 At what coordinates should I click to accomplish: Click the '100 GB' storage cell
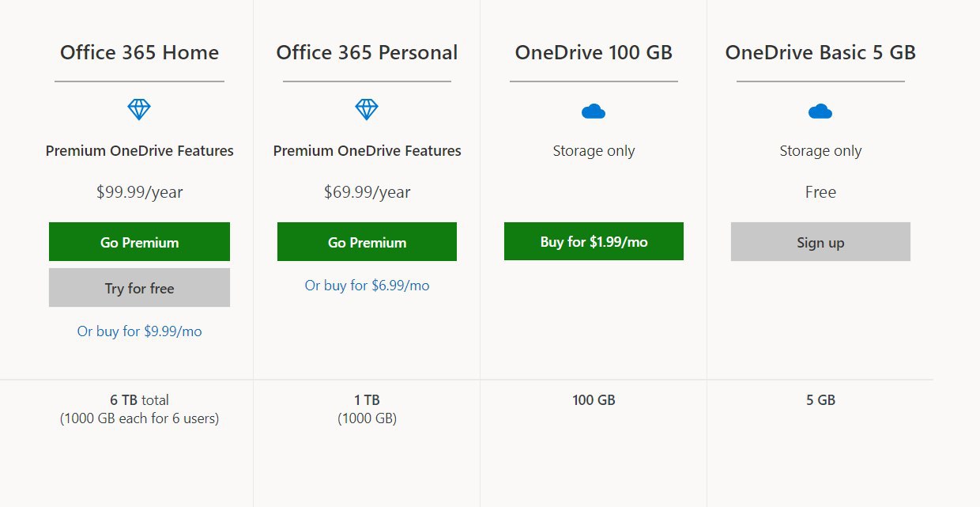[594, 400]
